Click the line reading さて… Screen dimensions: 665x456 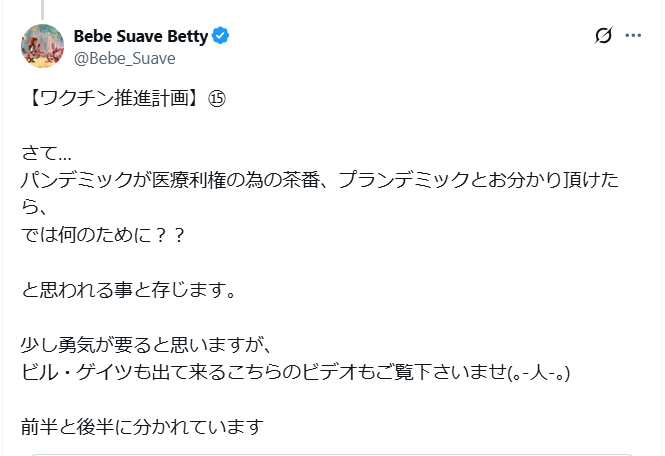coord(46,156)
